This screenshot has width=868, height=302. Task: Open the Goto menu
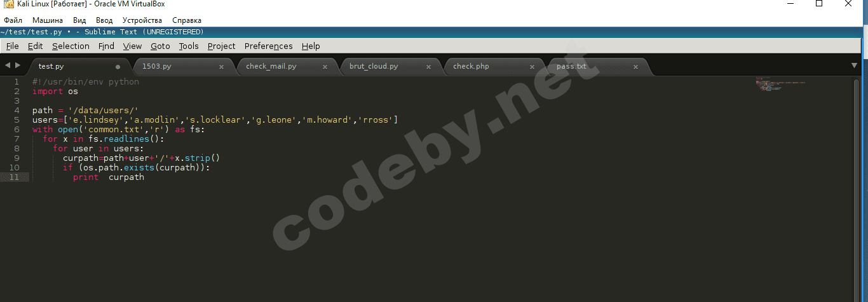click(160, 46)
